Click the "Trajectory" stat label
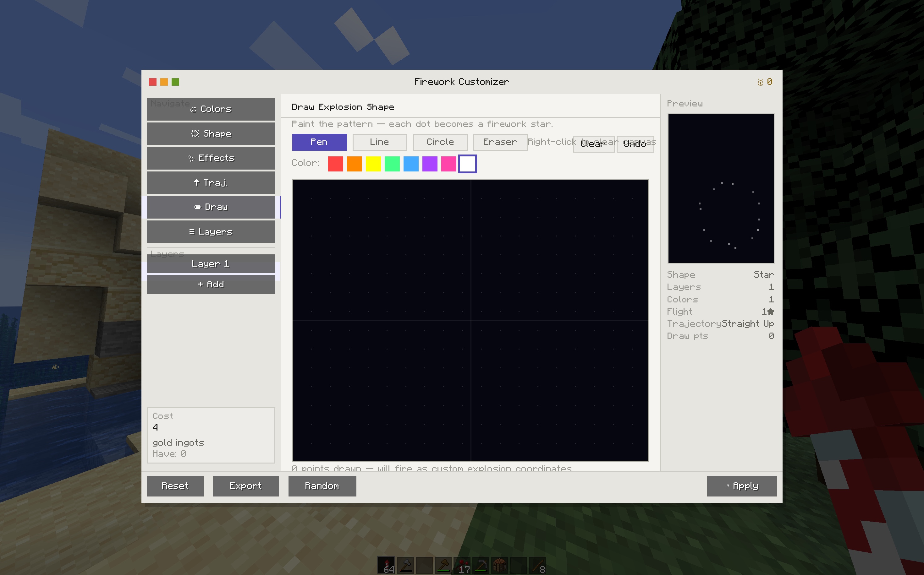This screenshot has height=575, width=924. pyautogui.click(x=695, y=324)
